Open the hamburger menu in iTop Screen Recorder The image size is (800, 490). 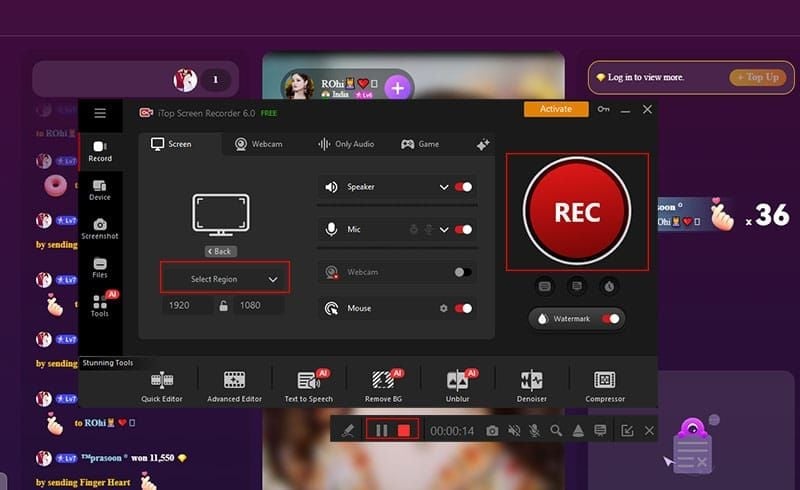pos(100,113)
